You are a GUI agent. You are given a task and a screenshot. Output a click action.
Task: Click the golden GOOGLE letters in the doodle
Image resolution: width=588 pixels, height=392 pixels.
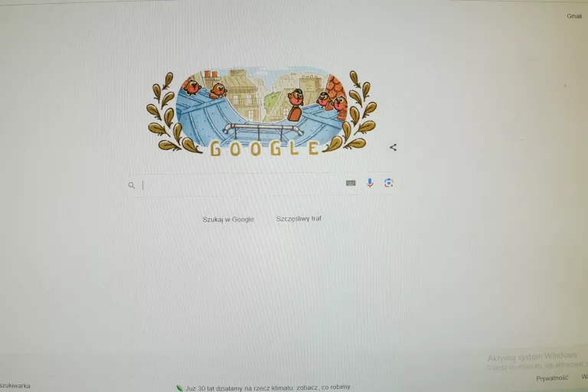pos(264,149)
